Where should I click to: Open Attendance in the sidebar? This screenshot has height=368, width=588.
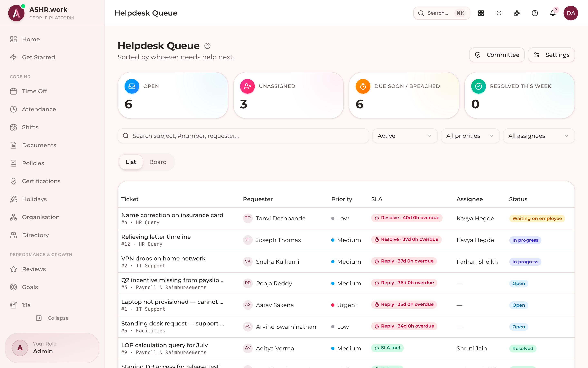[52, 109]
